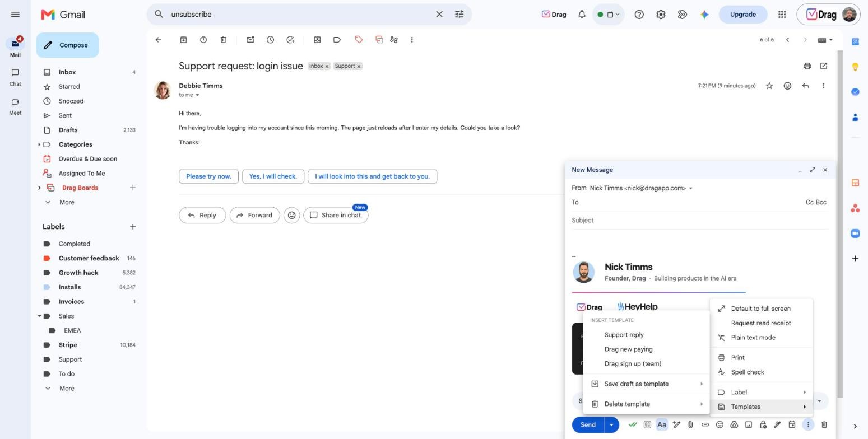Image resolution: width=868 pixels, height=439 pixels.
Task: Select Spell check from the menu
Action: [x=762, y=372]
